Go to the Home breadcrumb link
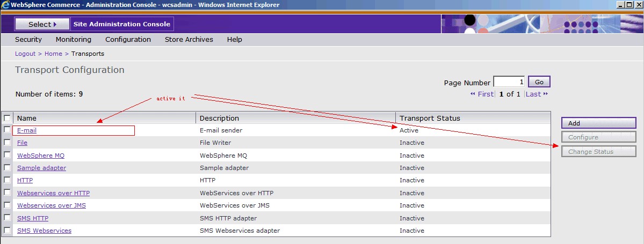 (x=53, y=54)
